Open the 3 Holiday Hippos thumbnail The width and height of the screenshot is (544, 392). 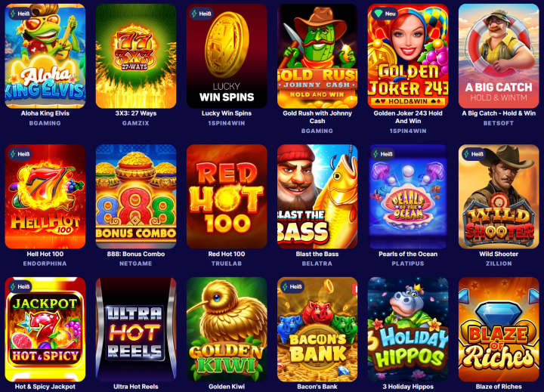pos(408,329)
